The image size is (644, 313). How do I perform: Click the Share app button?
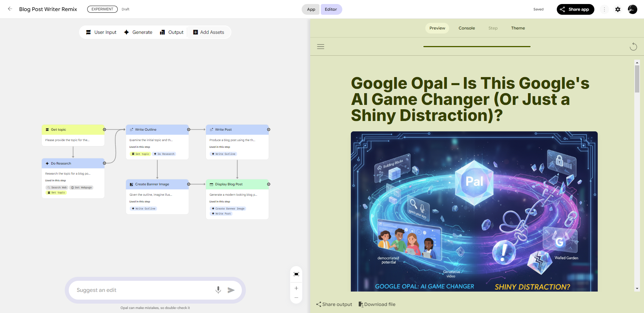click(575, 9)
